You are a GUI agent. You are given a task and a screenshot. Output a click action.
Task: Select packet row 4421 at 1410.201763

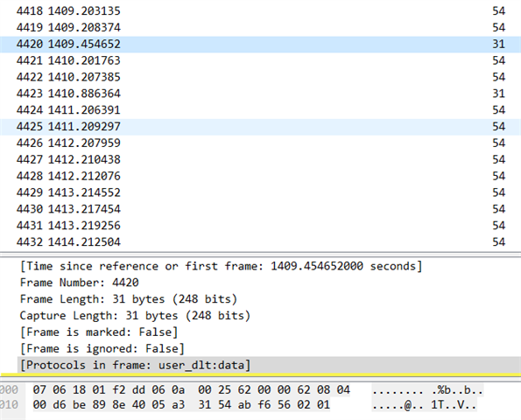[x=261, y=60]
